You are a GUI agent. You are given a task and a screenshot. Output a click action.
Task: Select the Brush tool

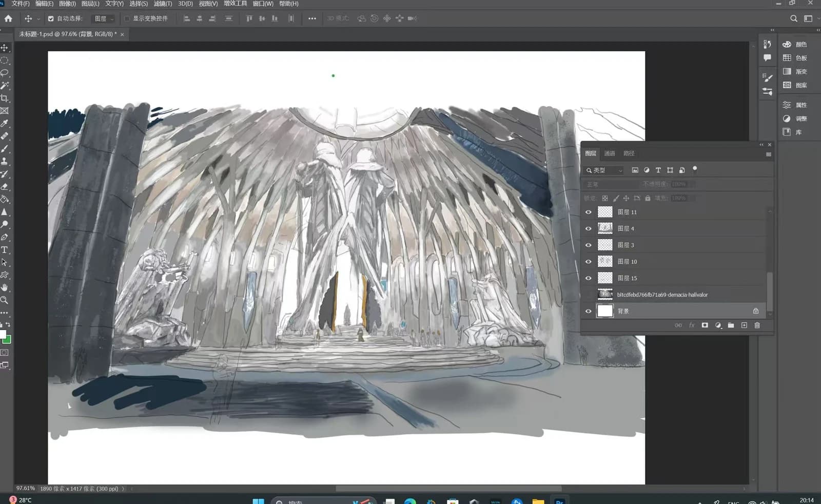pyautogui.click(x=5, y=148)
